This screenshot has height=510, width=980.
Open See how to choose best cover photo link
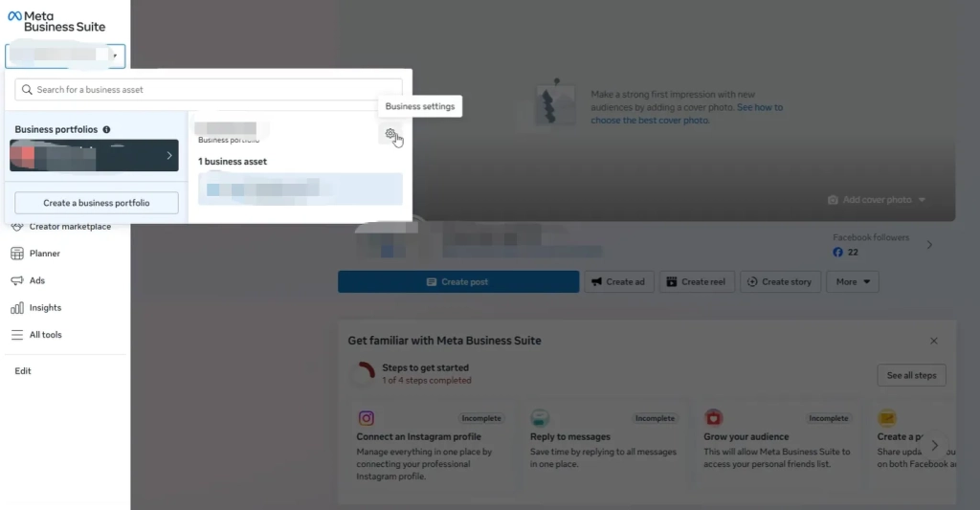point(687,114)
